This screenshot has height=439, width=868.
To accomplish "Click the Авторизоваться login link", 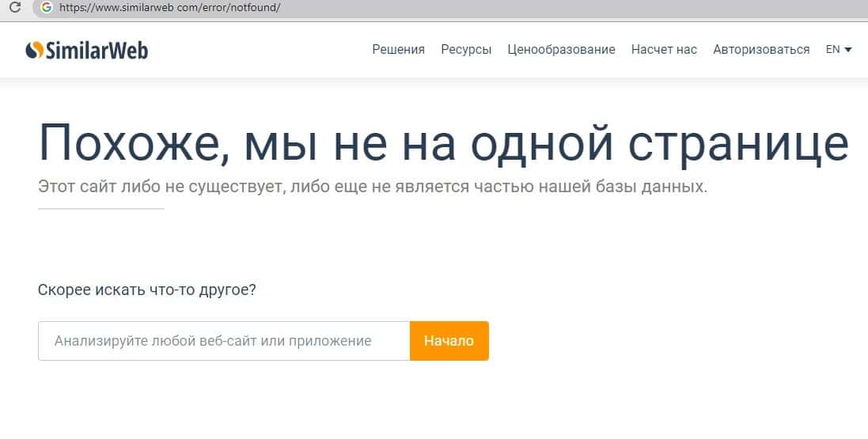I will tap(761, 49).
